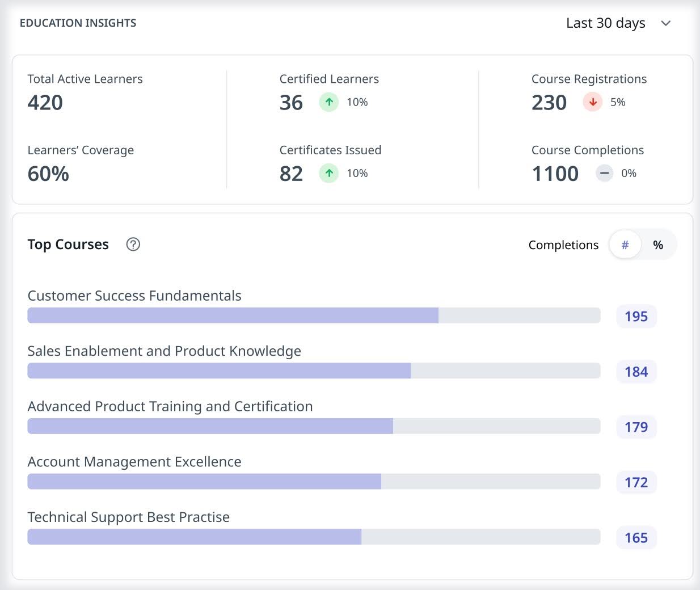Click Customer Success Fundamentals course title

coord(134,296)
